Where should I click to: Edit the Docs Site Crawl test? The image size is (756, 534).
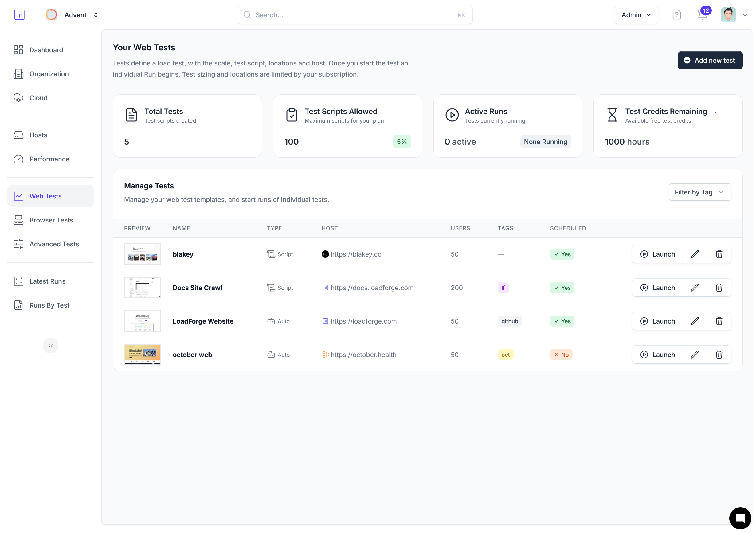coord(695,288)
